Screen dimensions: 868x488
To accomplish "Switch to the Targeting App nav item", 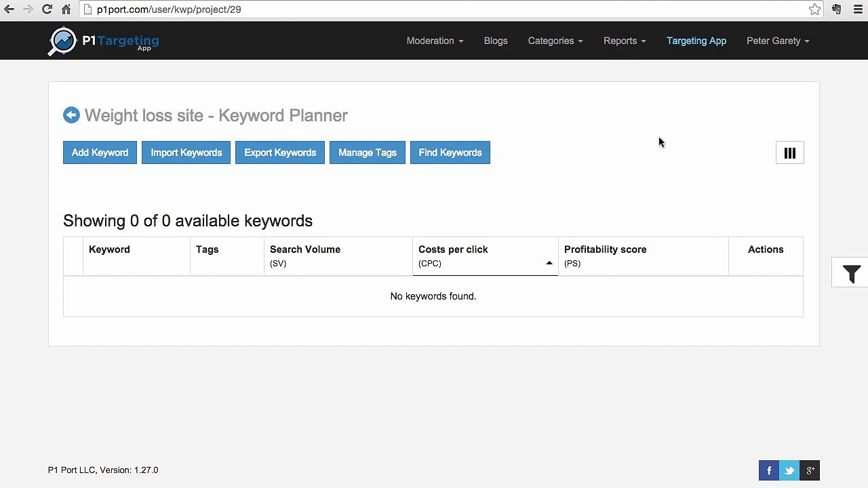I will click(696, 41).
